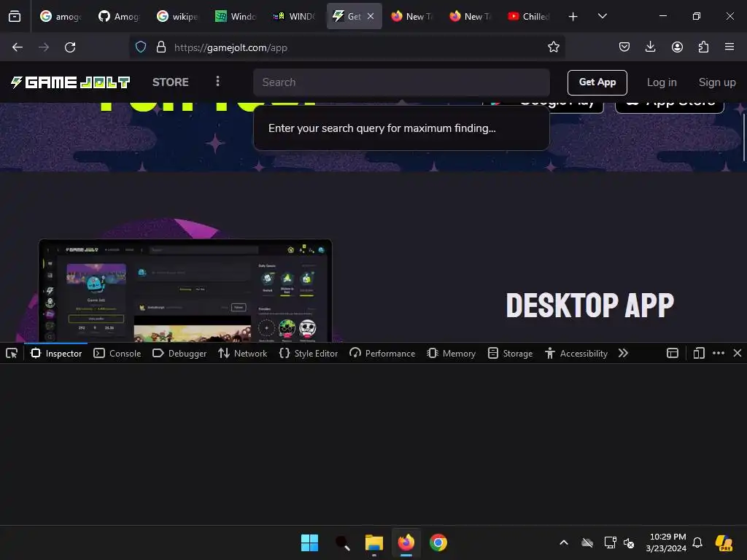The width and height of the screenshot is (747, 560).
Task: Switch to the Debugger devtools tab
Action: coord(179,354)
